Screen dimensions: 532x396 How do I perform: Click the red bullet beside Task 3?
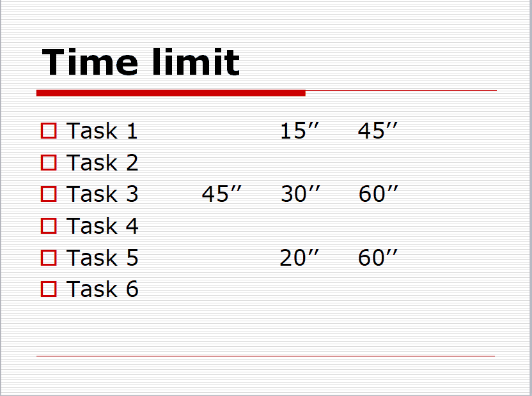49,194
